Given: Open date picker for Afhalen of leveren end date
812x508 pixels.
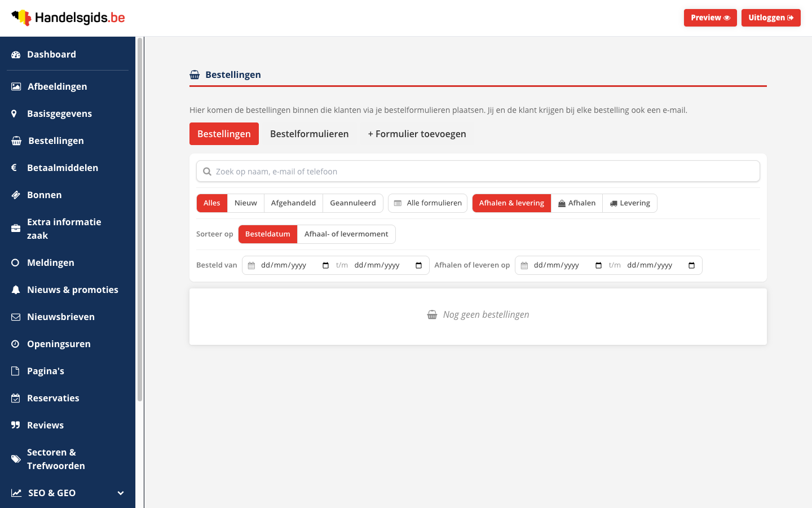Looking at the screenshot, I should [691, 265].
